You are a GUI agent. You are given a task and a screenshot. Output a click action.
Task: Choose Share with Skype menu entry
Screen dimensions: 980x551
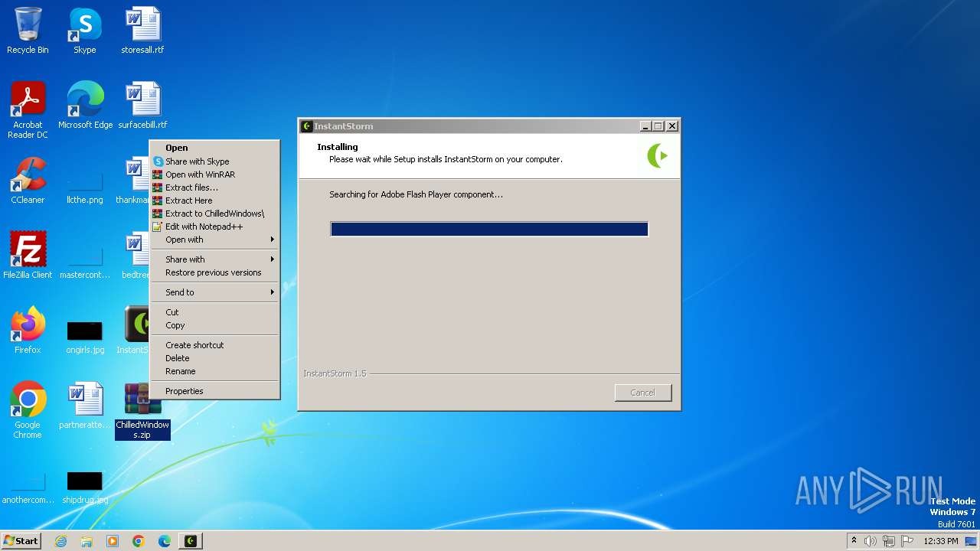tap(214, 161)
